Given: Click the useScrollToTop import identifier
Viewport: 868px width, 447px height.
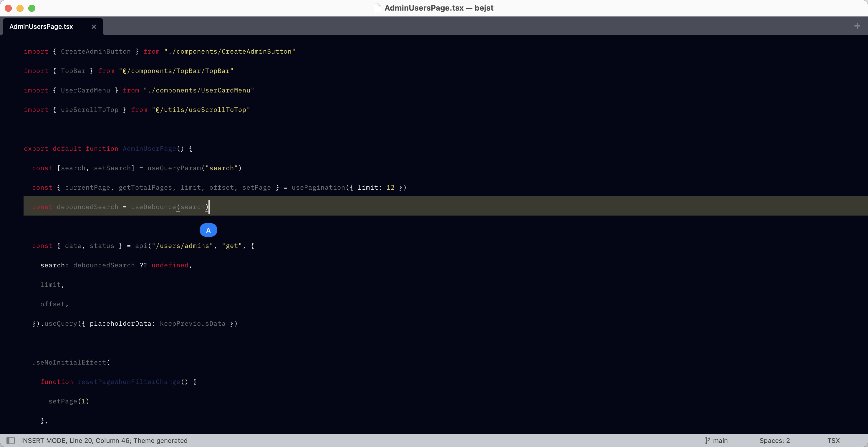Looking at the screenshot, I should (90, 110).
